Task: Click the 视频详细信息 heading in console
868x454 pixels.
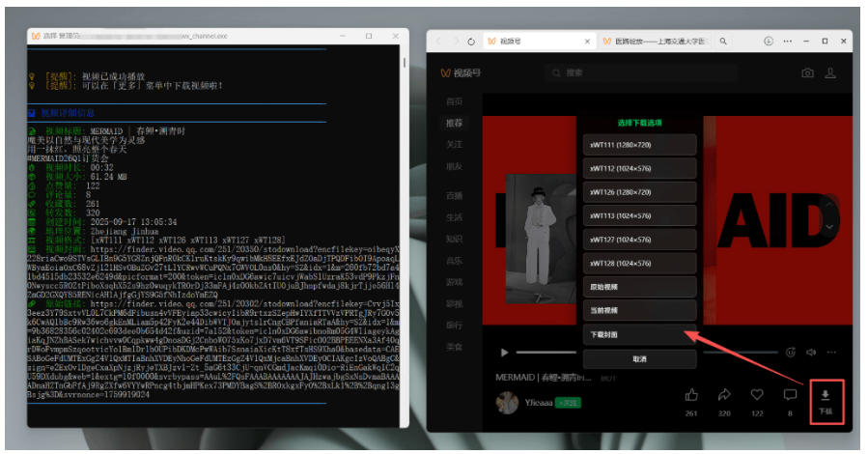Action: [x=68, y=113]
